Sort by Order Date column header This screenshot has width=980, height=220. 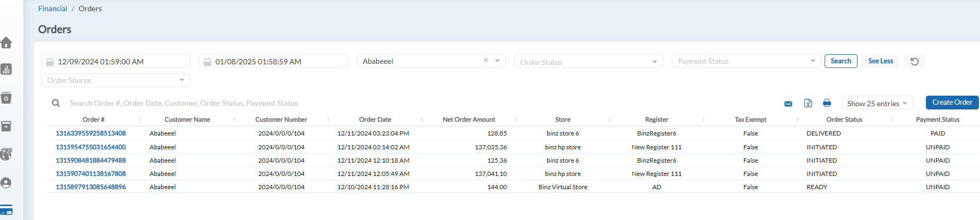pyautogui.click(x=375, y=120)
